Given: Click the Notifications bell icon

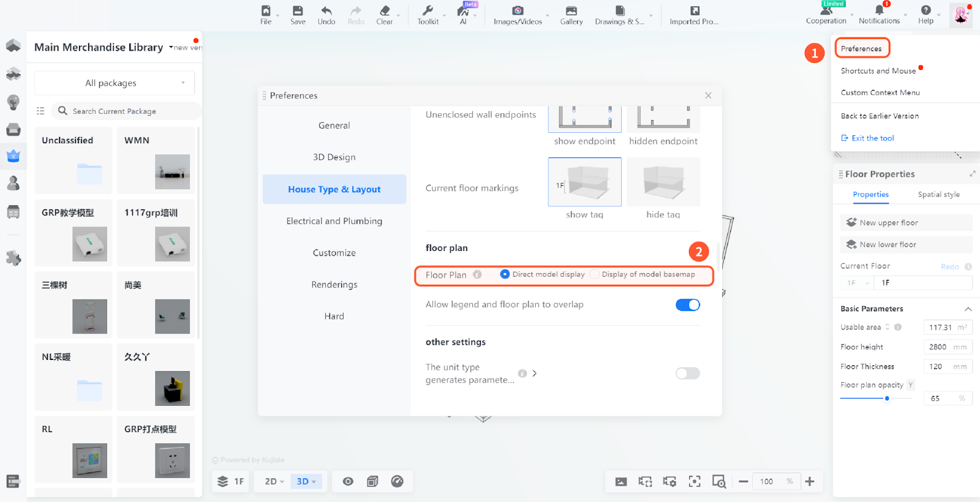Looking at the screenshot, I should point(879,10).
